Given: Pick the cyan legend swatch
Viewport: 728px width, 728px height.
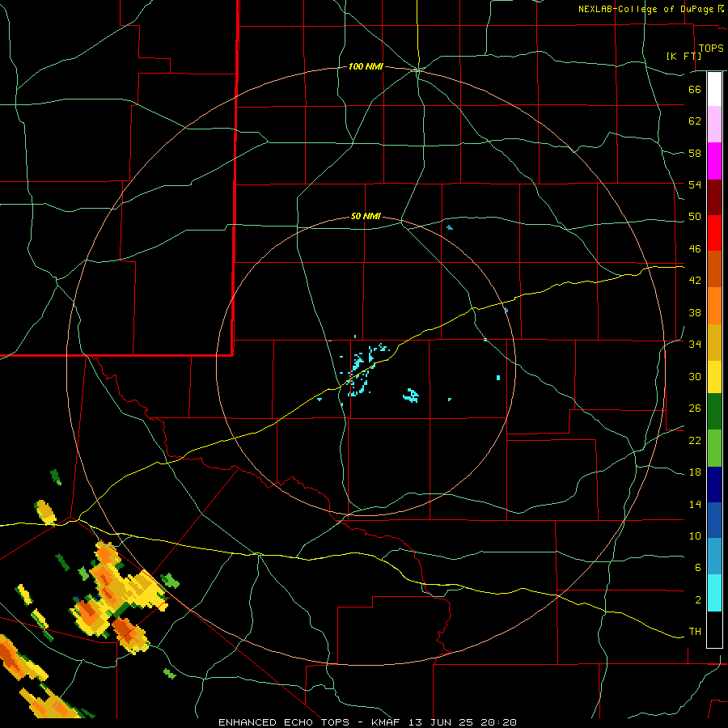Looking at the screenshot, I should coord(714,593).
